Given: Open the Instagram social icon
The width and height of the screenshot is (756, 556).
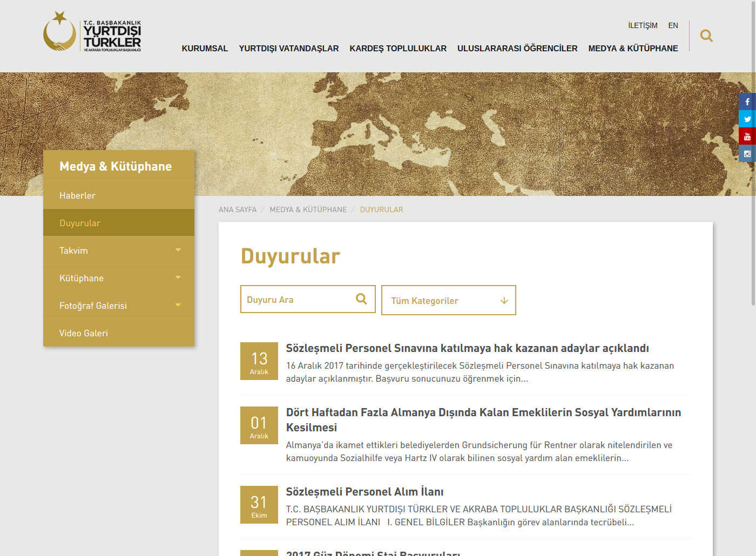Looking at the screenshot, I should click(747, 154).
